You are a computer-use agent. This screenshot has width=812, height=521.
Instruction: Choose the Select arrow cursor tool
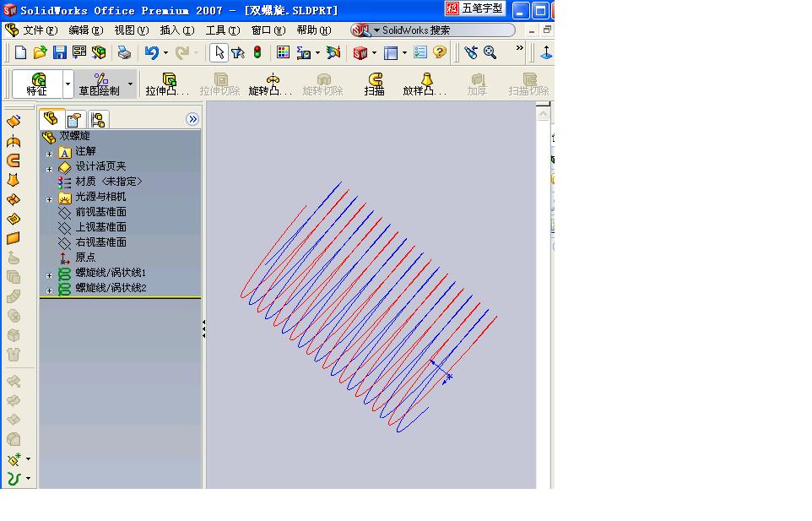click(x=219, y=52)
